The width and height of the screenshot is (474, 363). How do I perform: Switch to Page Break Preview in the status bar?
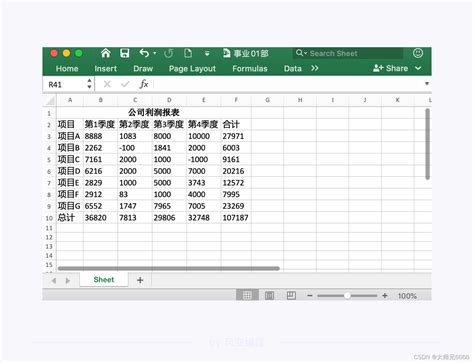pyautogui.click(x=291, y=295)
